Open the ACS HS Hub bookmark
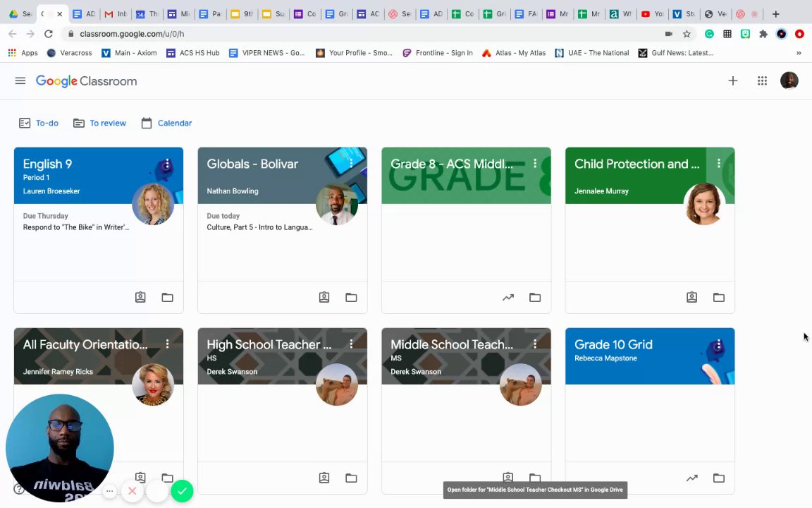The height and width of the screenshot is (508, 812). point(192,53)
